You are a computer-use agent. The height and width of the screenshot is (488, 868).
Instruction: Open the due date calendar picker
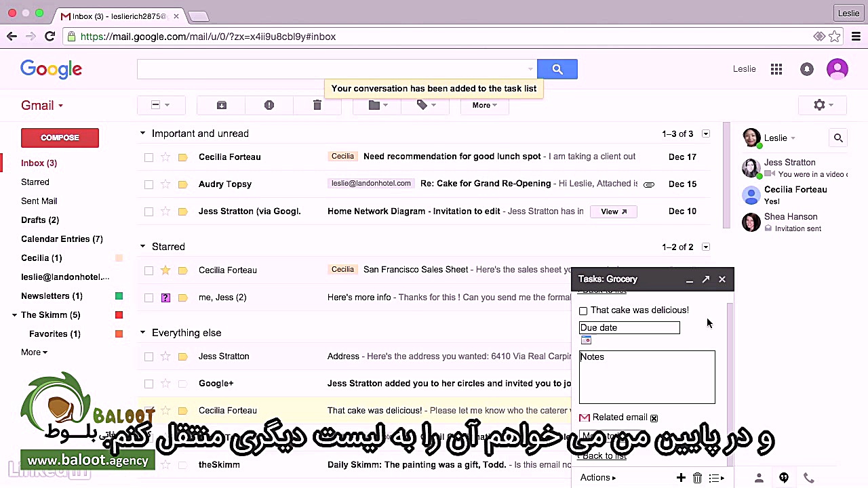585,340
